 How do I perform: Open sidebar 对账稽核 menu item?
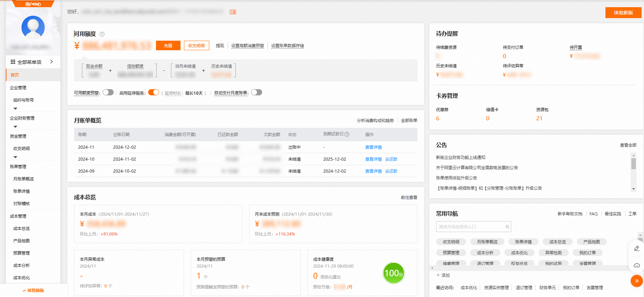pos(22,204)
